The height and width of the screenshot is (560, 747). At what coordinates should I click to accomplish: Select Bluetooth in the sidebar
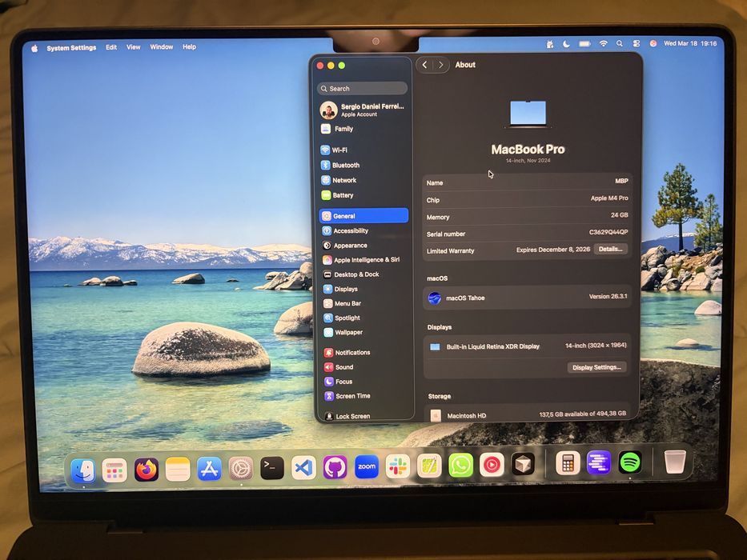pos(363,166)
